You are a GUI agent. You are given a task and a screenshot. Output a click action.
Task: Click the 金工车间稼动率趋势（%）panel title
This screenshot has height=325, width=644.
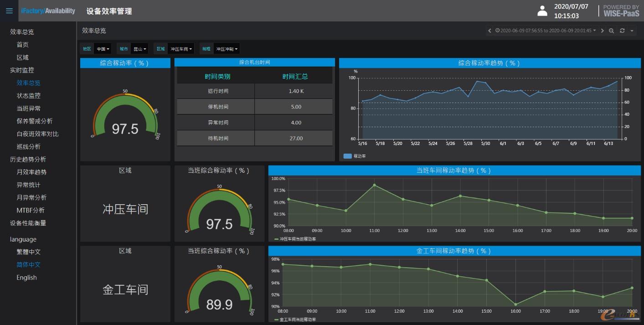point(454,251)
